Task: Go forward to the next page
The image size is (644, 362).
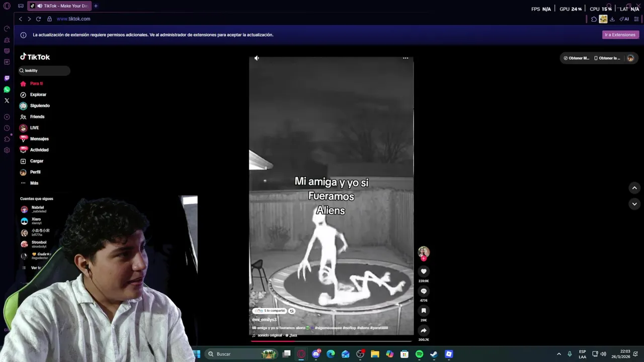Action: tap(29, 19)
